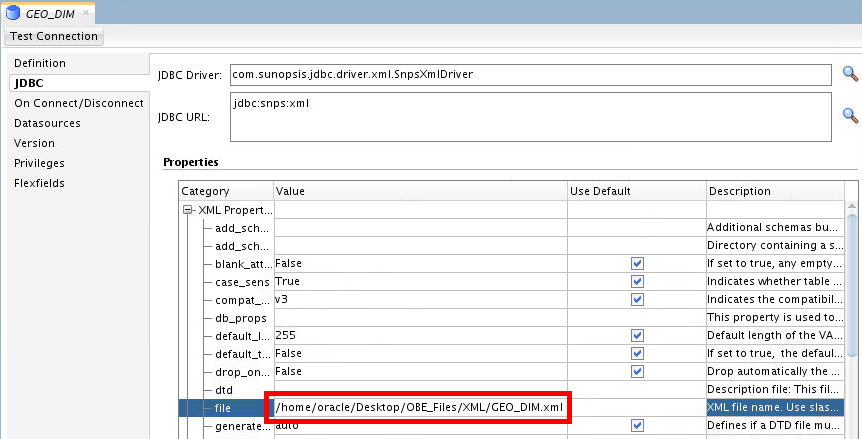Go to the Privileges tab
Image resolution: width=862 pixels, height=439 pixels.
40,163
